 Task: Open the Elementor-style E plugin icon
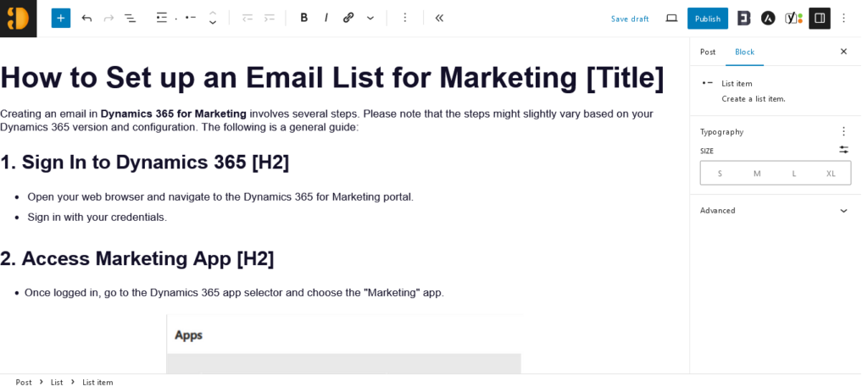[x=743, y=19]
